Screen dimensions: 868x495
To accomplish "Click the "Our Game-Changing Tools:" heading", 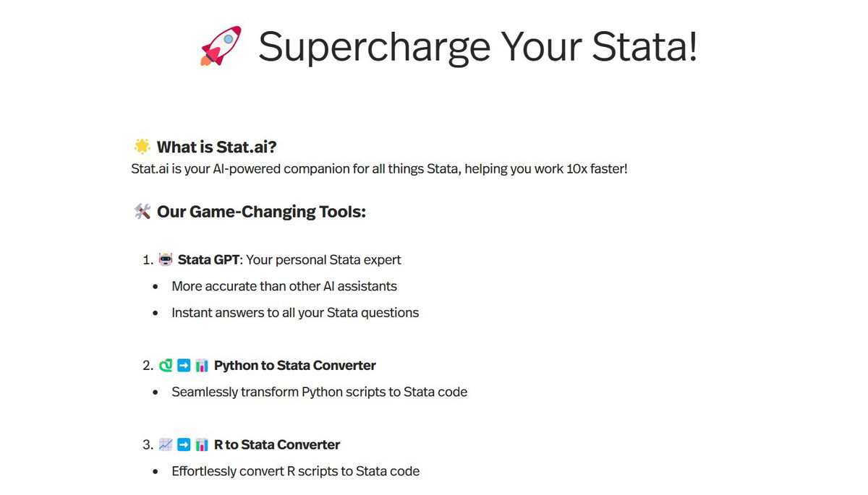I will [261, 212].
